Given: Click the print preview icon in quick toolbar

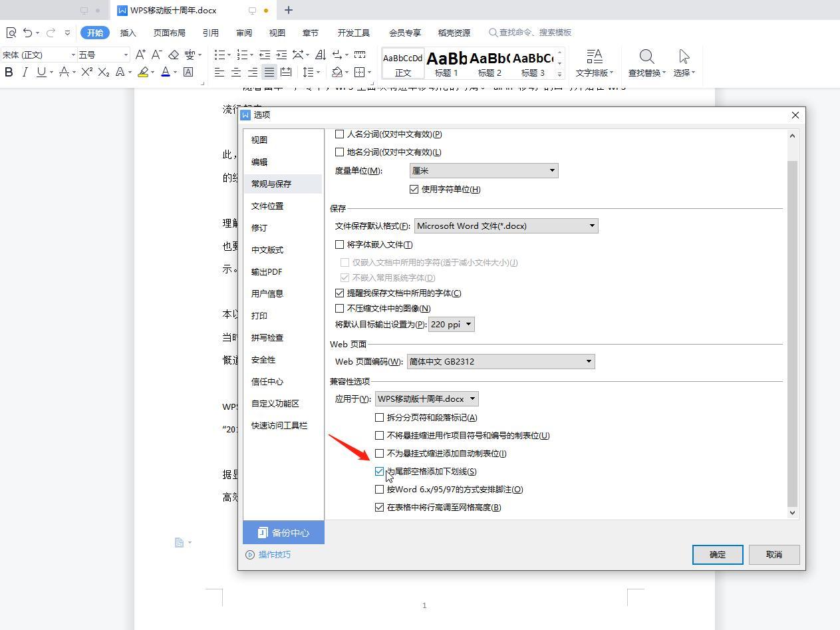Looking at the screenshot, I should [11, 33].
